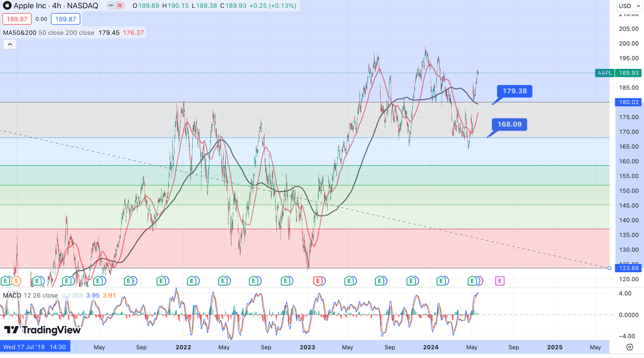Click the MACD value 3.95
This screenshot has height=358, width=644.
coord(93,295)
